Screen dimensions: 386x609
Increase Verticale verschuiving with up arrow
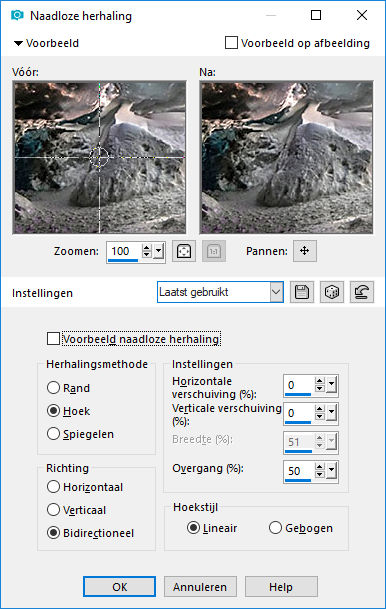[x=320, y=409]
